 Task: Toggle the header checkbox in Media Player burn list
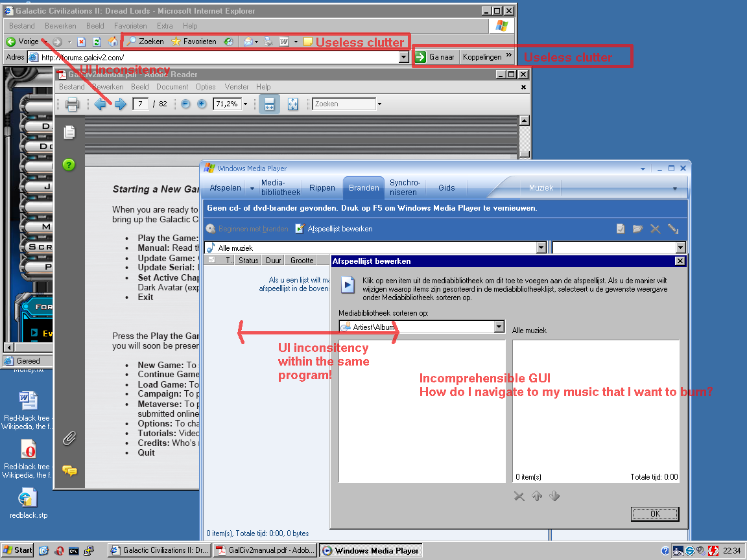(212, 260)
